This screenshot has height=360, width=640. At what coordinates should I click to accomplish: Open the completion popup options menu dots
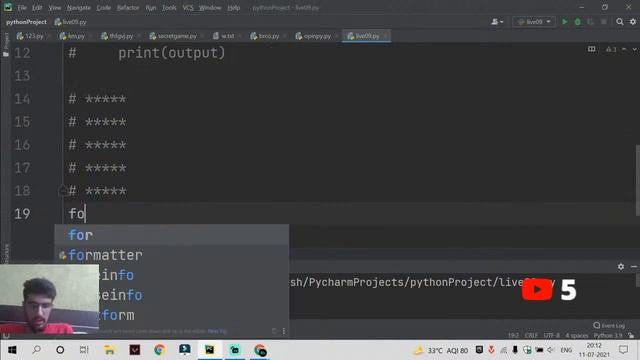click(284, 331)
